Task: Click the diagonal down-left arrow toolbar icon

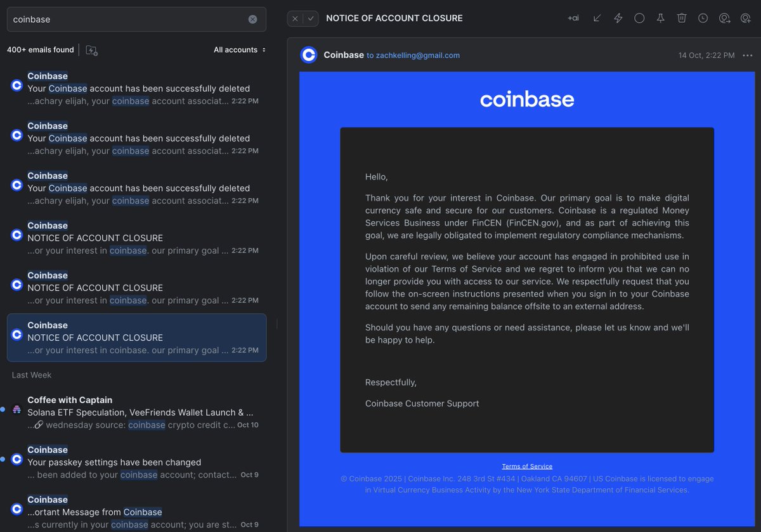Action: point(597,18)
